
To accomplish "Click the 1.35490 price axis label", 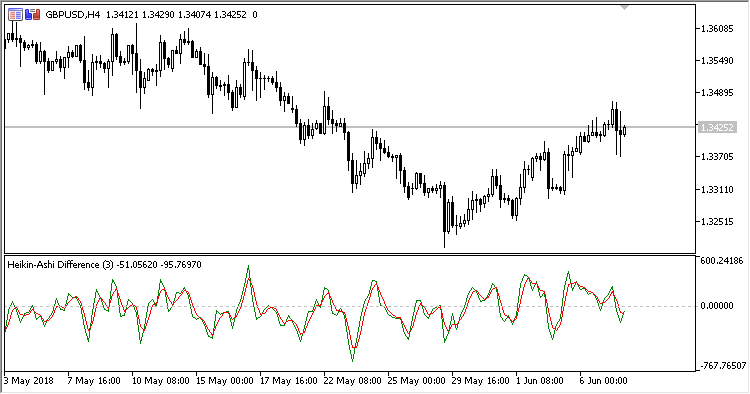I will point(717,61).
